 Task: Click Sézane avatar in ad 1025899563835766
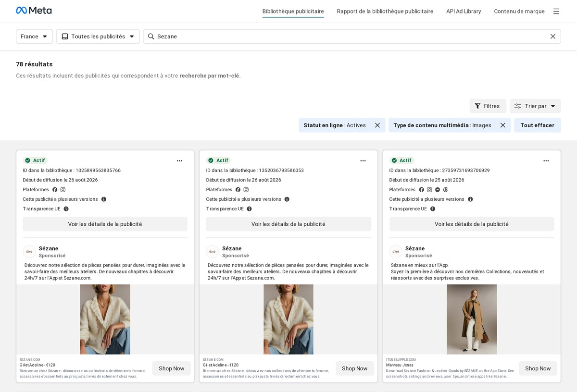click(x=29, y=252)
